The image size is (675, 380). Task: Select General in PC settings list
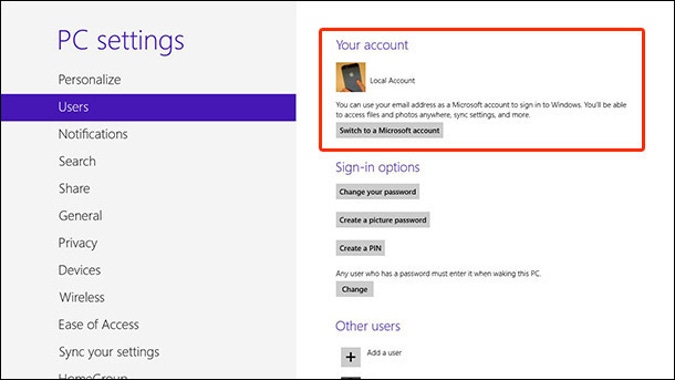click(81, 216)
